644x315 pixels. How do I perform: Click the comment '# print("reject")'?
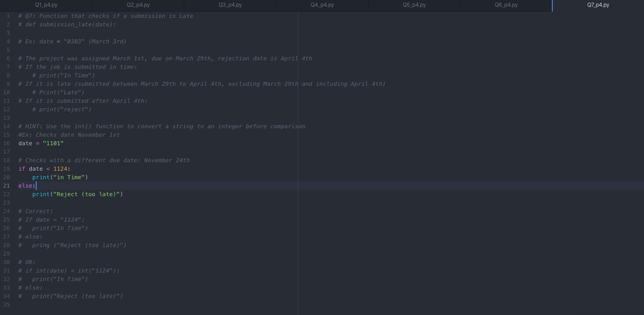click(x=62, y=109)
